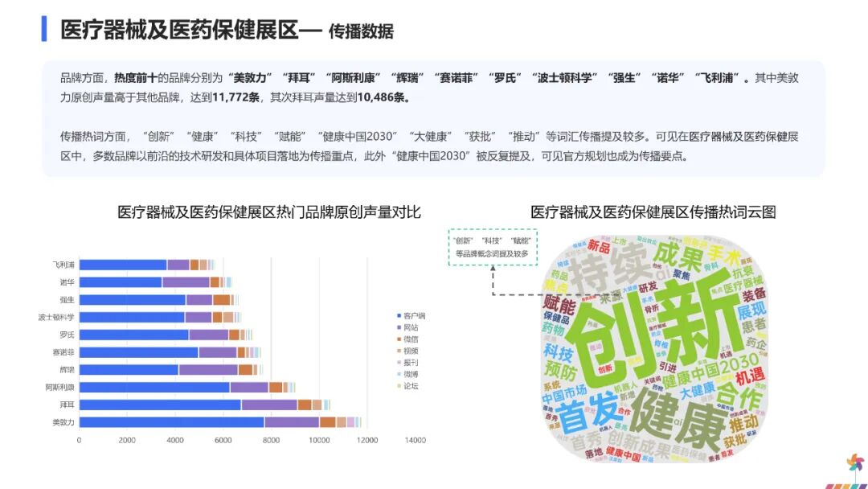Click the dashed callout box about 创新 科技 赋能
Screen dimensions: 868x489
pos(493,247)
